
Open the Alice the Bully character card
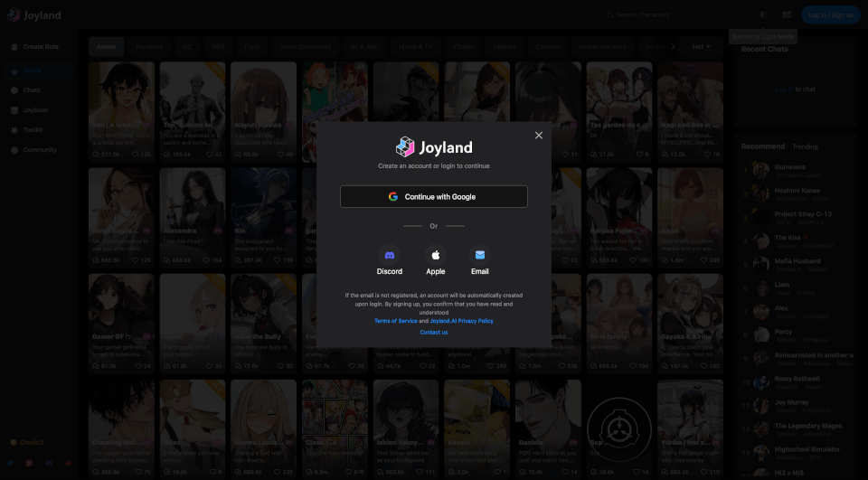tap(263, 324)
